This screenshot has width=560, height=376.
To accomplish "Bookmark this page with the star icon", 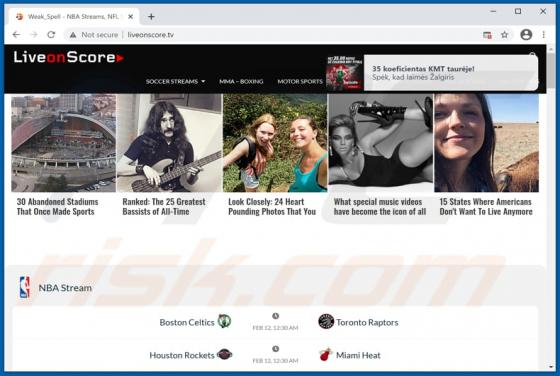I will point(504,35).
